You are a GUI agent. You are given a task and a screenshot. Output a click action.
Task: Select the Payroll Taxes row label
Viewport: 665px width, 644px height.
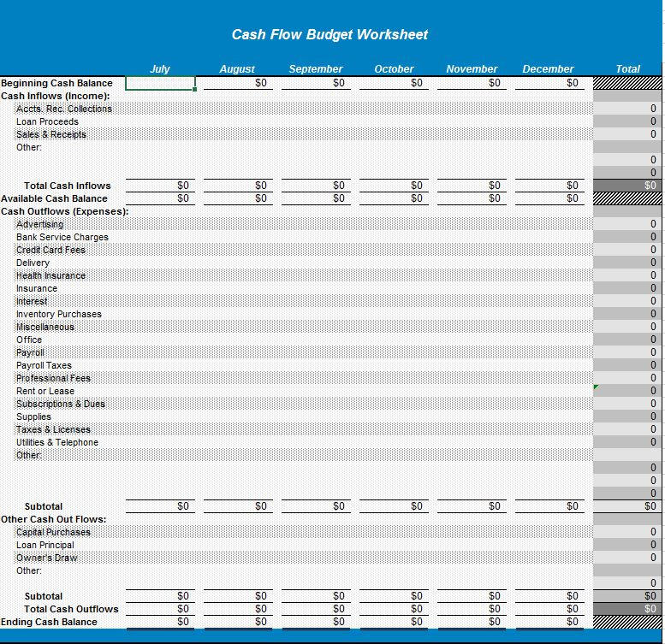coord(45,366)
